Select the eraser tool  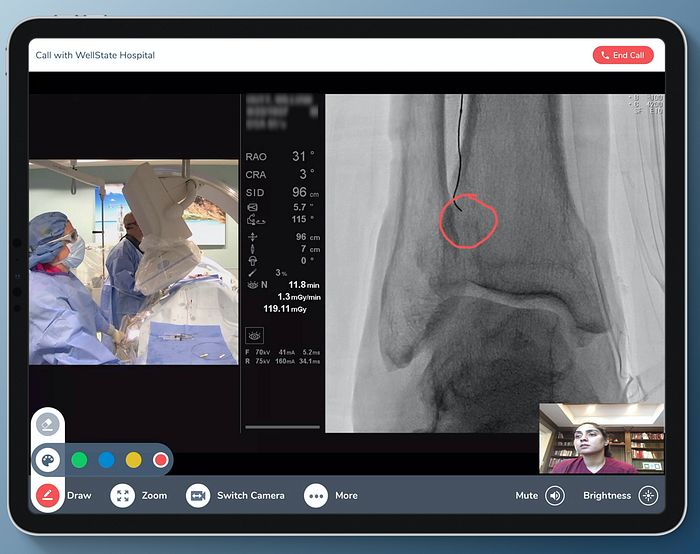48,424
